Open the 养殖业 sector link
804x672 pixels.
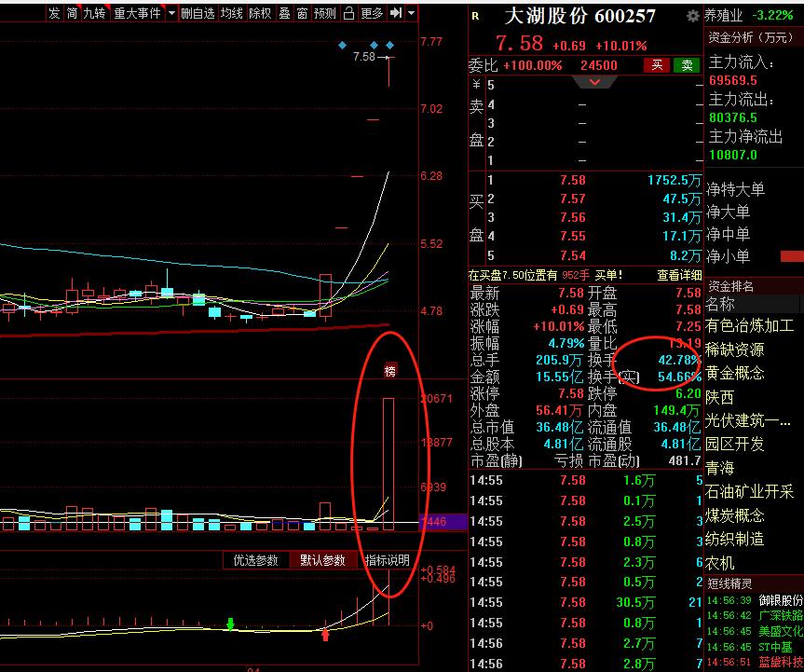(x=724, y=16)
